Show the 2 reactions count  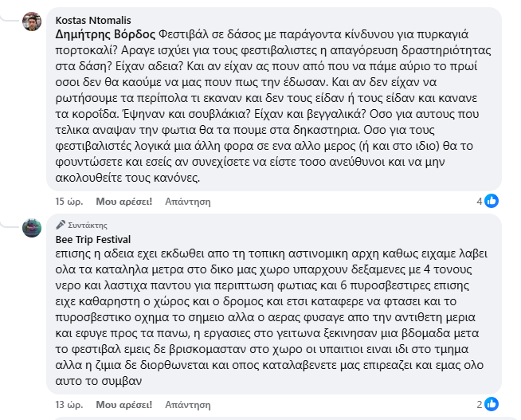(x=480, y=404)
